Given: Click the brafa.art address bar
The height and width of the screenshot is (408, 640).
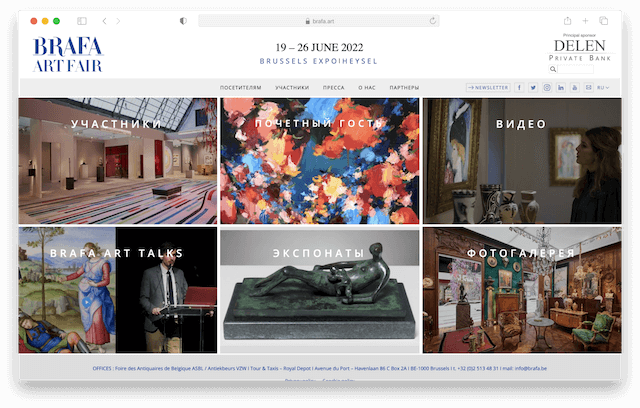Looking at the screenshot, I should coord(319,21).
